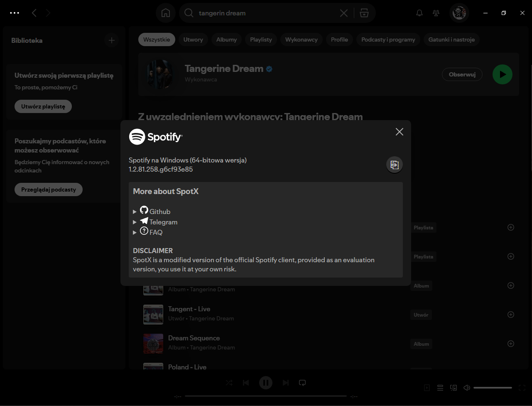This screenshot has height=406, width=532.
Task: Open the Tangent - Live cover thumbnail
Action: point(153,315)
